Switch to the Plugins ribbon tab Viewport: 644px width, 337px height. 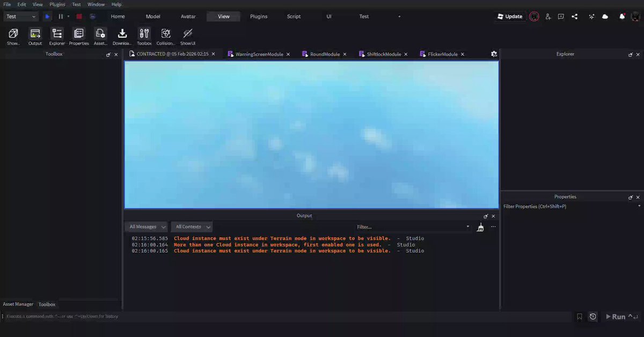click(259, 17)
